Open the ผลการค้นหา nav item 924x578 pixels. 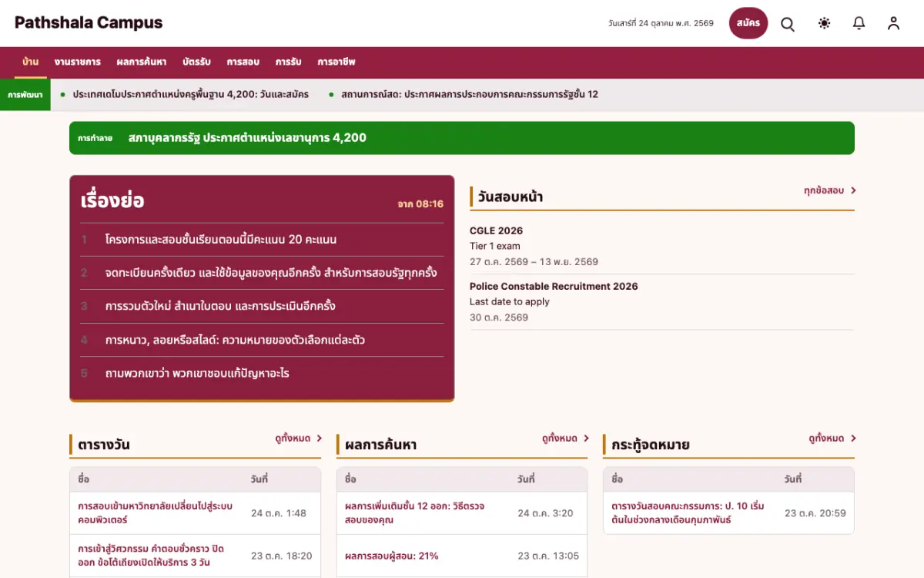click(142, 62)
